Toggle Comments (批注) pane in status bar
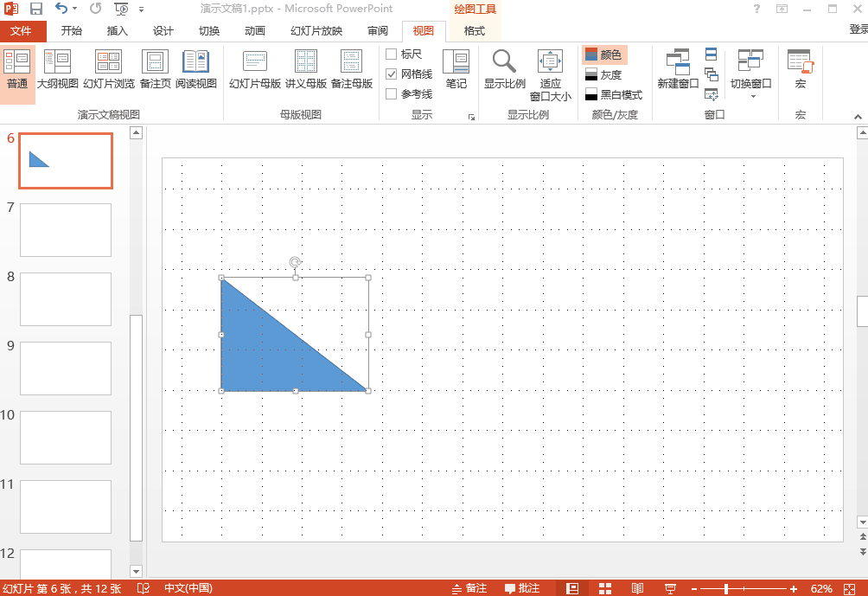868x596 pixels. (x=522, y=588)
